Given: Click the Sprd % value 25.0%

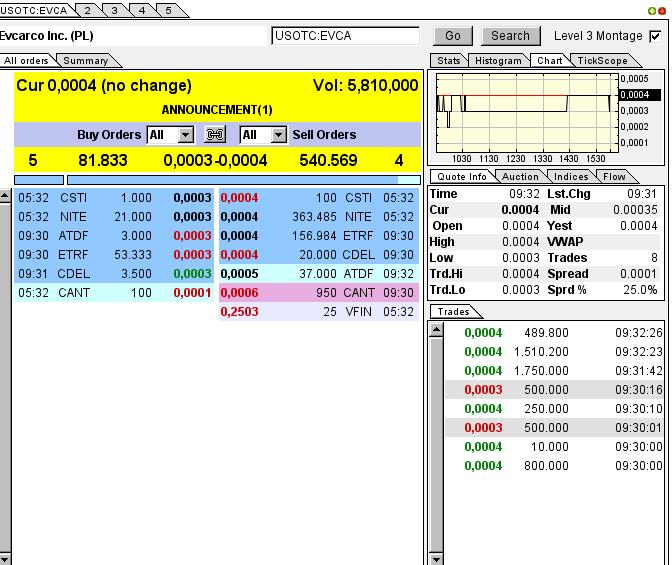Looking at the screenshot, I should [640, 290].
